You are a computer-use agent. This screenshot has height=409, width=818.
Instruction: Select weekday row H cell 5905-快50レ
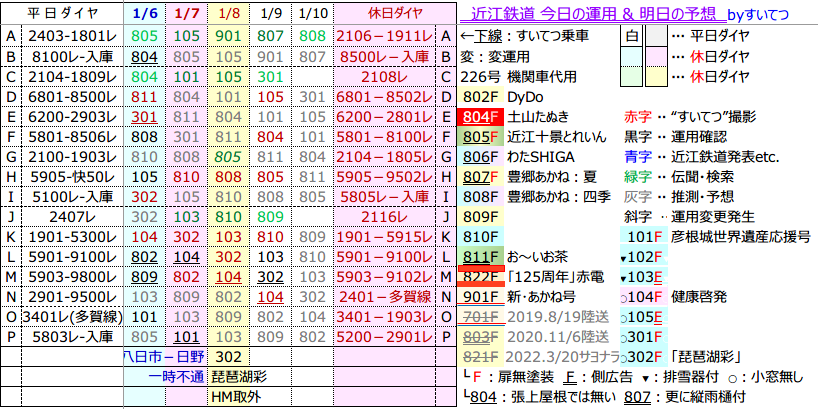tap(73, 177)
